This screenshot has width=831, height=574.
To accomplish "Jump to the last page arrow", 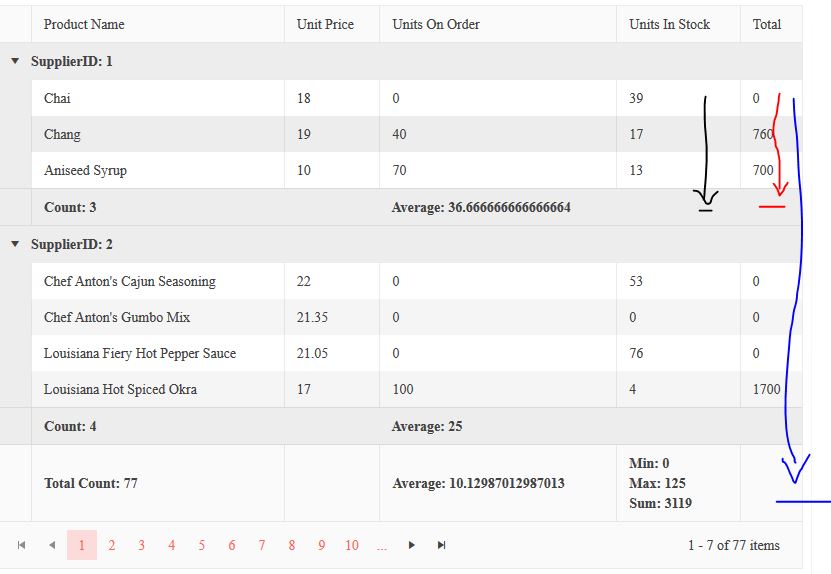I will click(441, 545).
